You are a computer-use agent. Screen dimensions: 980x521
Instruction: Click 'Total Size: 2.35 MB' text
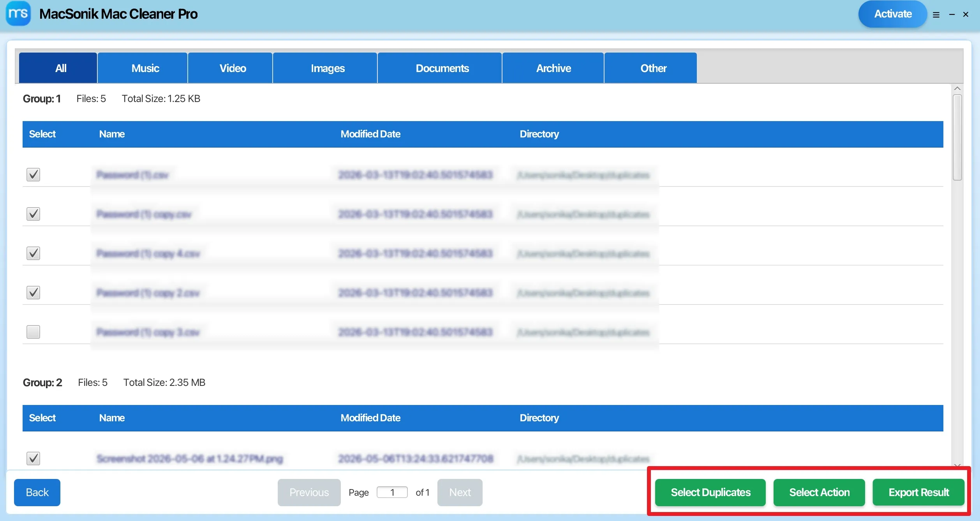(164, 382)
